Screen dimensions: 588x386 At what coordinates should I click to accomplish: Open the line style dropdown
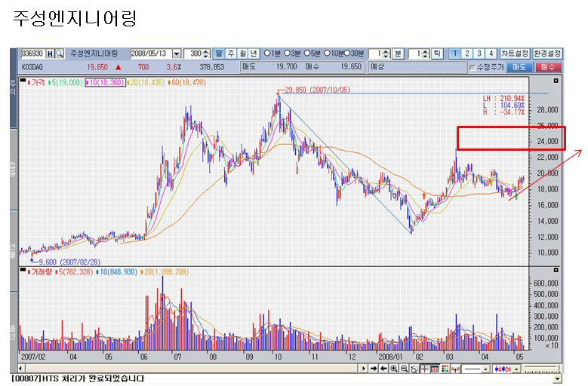click(x=485, y=369)
